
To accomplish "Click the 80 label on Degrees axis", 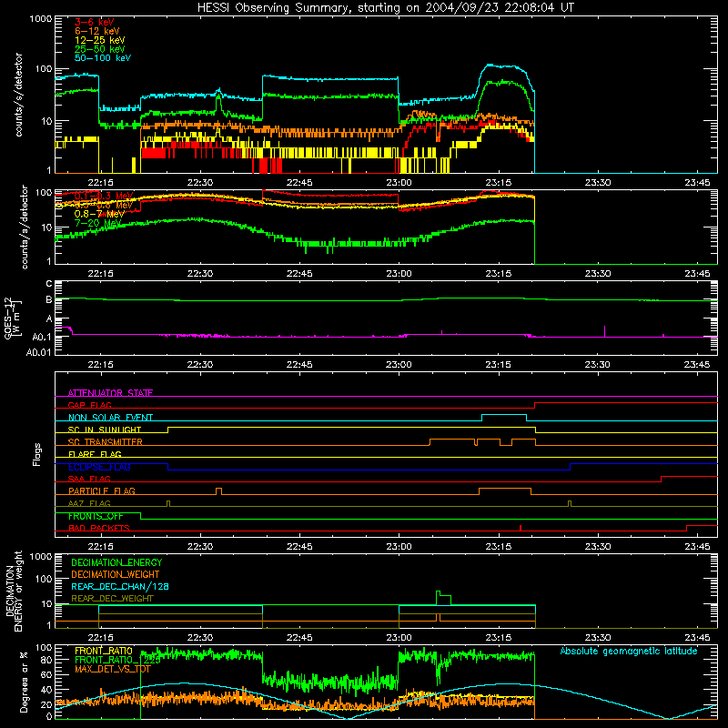I will 46,661.
